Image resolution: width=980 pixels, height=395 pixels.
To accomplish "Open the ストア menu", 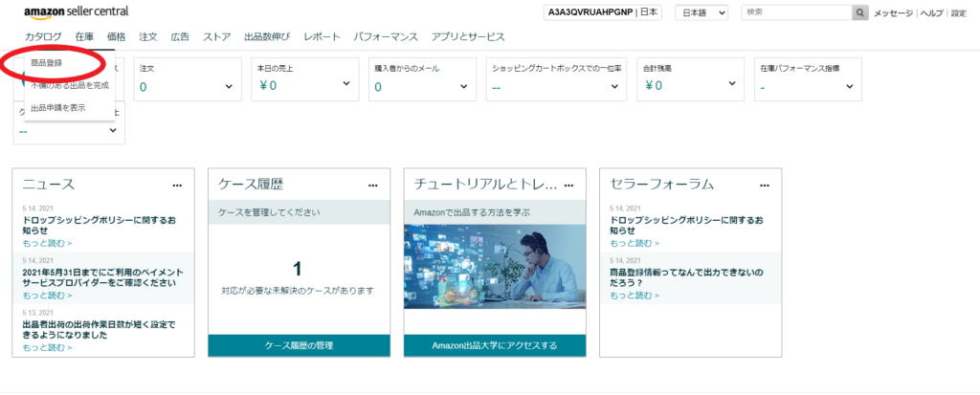I will point(217,37).
